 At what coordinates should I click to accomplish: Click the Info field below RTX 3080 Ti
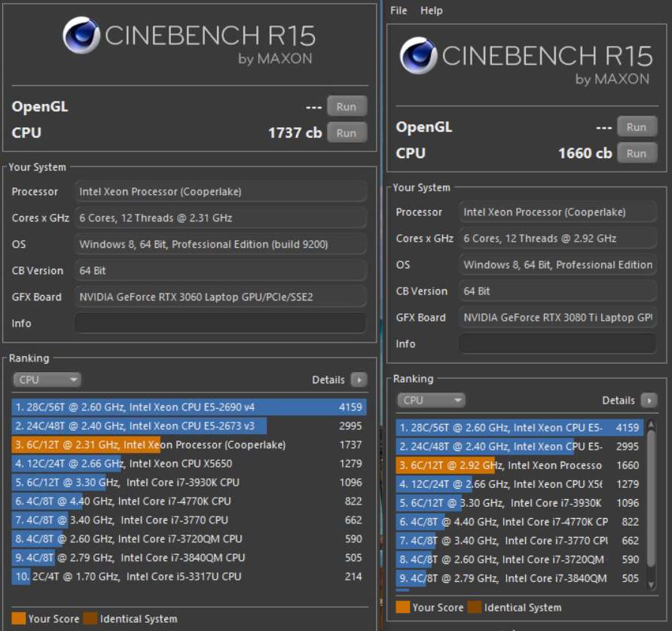pyautogui.click(x=557, y=343)
